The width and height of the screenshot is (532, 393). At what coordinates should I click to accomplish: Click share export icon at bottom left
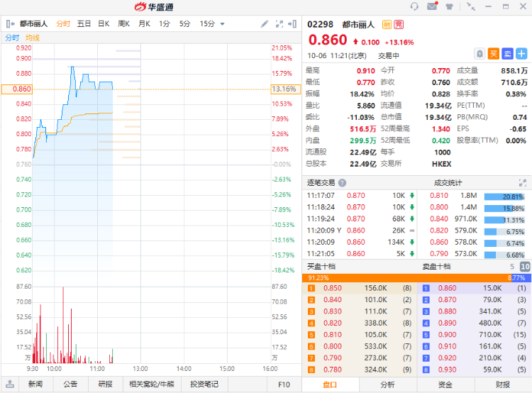(10, 384)
